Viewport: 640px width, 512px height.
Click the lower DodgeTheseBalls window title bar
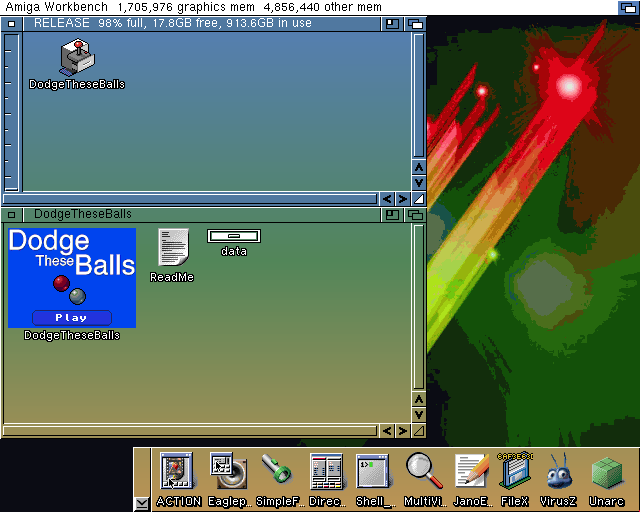(202, 214)
